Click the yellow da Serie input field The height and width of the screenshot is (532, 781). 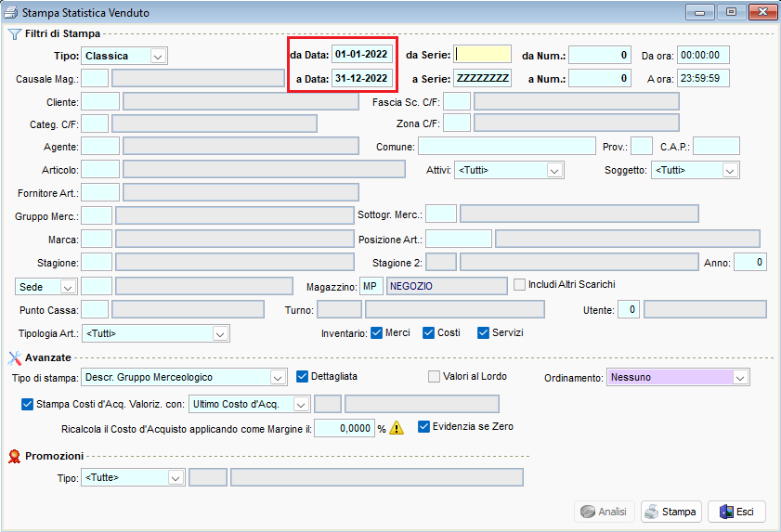[x=482, y=55]
